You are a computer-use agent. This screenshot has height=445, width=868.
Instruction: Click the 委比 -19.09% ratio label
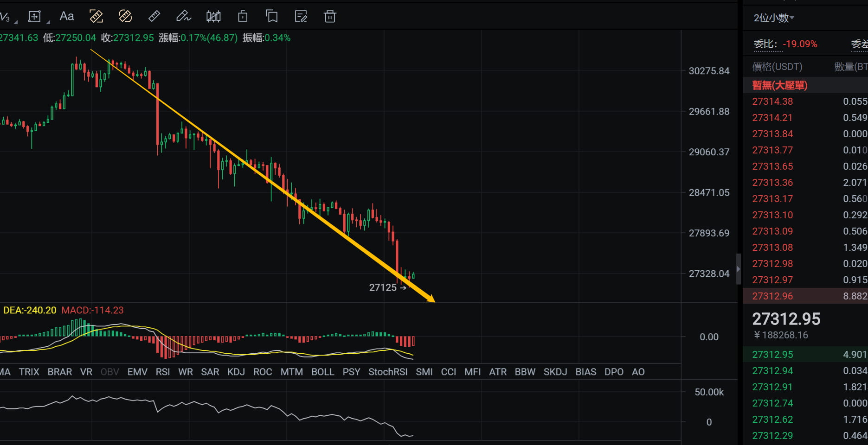point(783,44)
